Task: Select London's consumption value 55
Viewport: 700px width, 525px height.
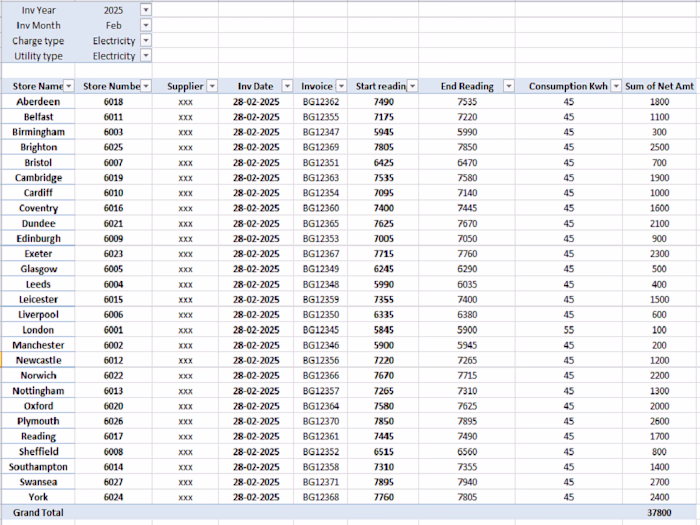Action: click(568, 330)
